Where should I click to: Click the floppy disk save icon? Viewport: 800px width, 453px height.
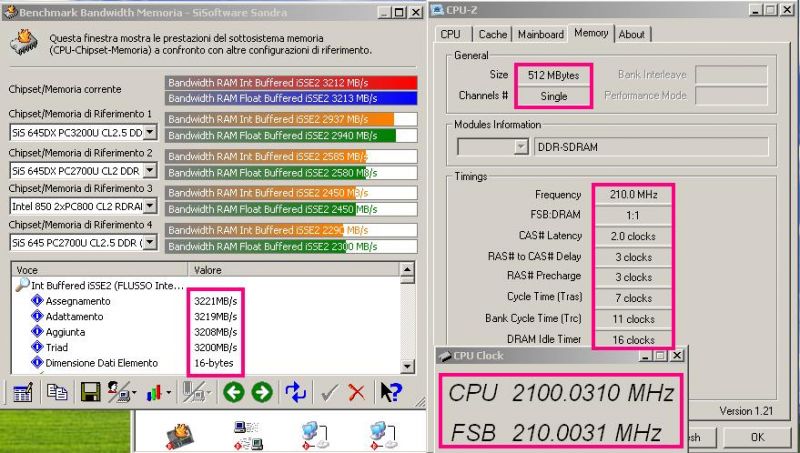(x=90, y=392)
